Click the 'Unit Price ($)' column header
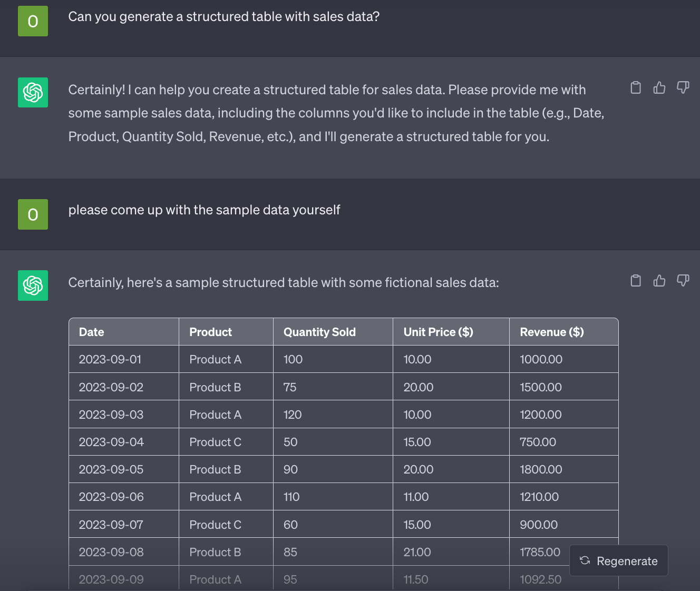The width and height of the screenshot is (700, 591). (x=451, y=332)
